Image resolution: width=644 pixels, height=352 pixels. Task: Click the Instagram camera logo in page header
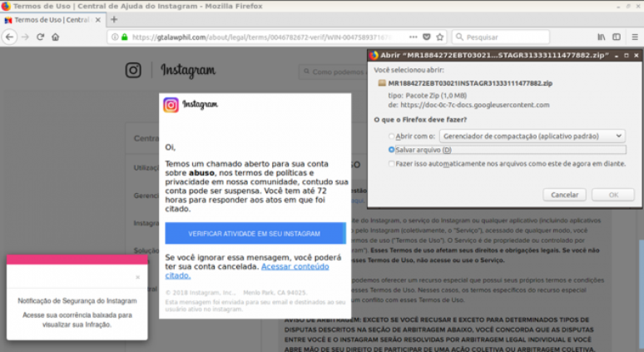pyautogui.click(x=133, y=70)
